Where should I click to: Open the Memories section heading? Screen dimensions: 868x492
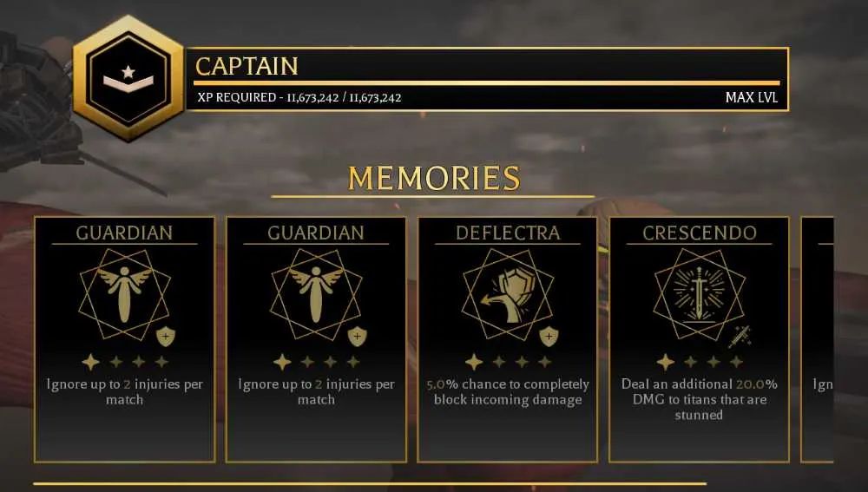click(x=434, y=178)
